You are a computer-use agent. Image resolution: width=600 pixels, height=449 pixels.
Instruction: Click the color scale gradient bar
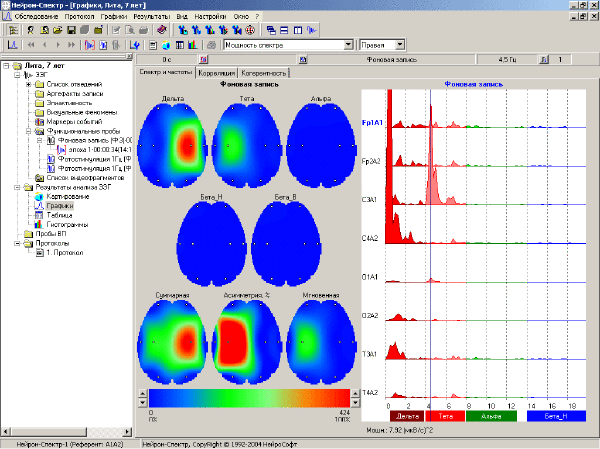[x=249, y=398]
